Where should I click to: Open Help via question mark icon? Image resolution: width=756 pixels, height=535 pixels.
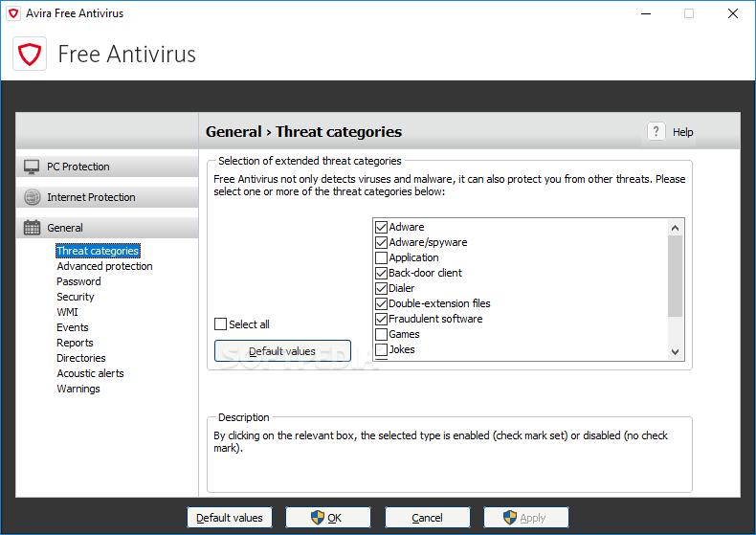point(656,131)
